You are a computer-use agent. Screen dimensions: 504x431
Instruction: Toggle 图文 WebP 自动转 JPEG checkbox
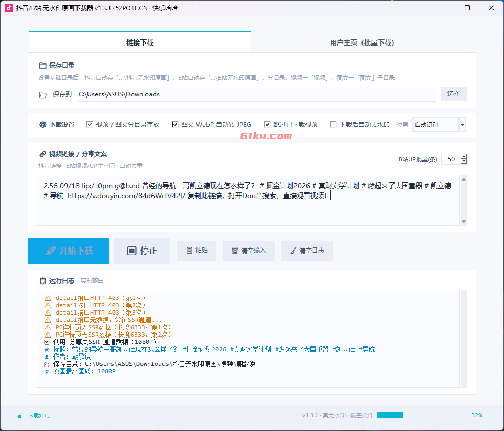pyautogui.click(x=175, y=124)
